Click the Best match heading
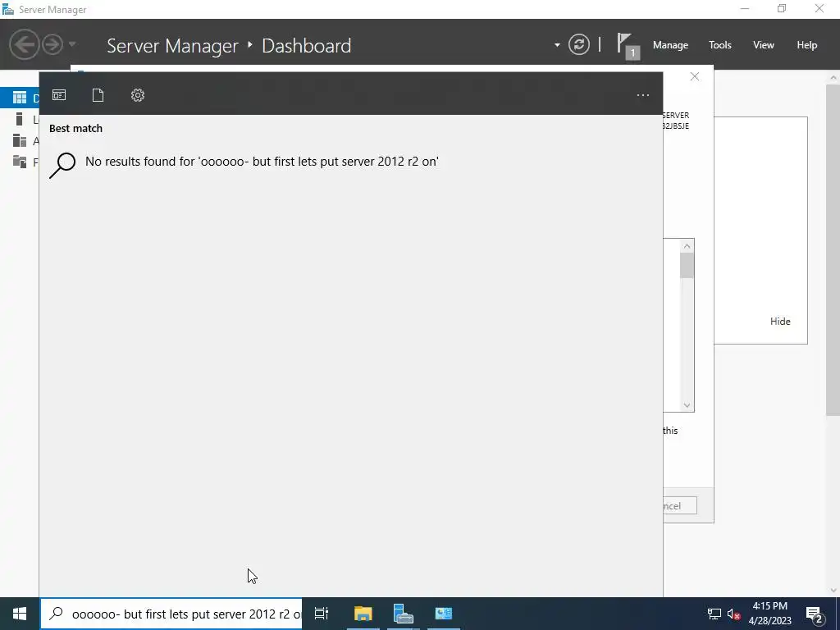This screenshot has height=630, width=840. point(75,129)
